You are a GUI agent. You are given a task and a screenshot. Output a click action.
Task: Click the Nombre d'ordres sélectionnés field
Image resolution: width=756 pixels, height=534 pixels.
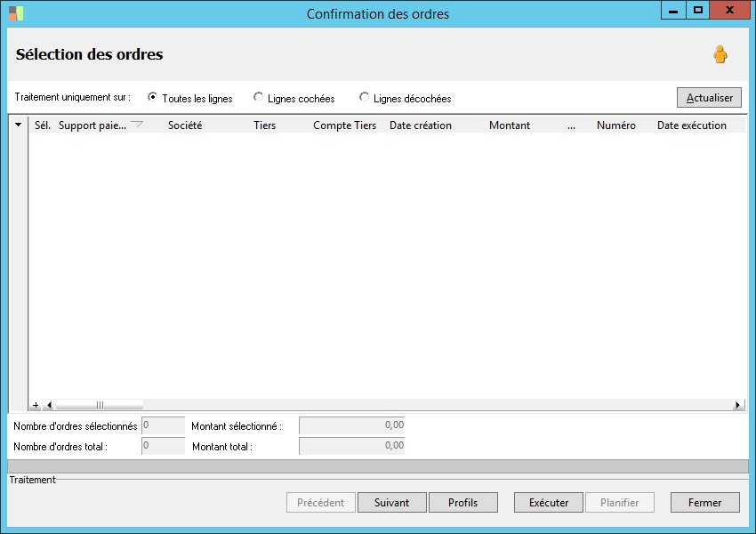[x=164, y=425]
